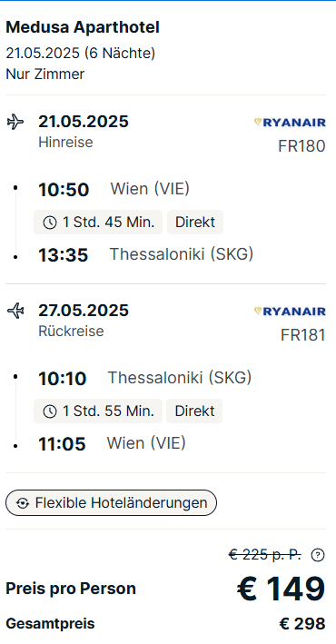Click the clock icon beside 1 Std. 55 Min.

point(50,411)
